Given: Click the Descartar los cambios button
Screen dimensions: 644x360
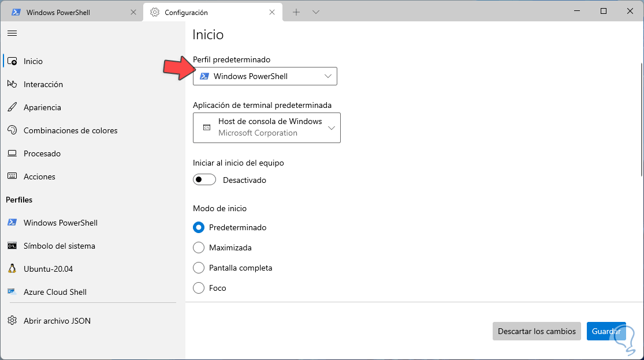Looking at the screenshot, I should [537, 331].
